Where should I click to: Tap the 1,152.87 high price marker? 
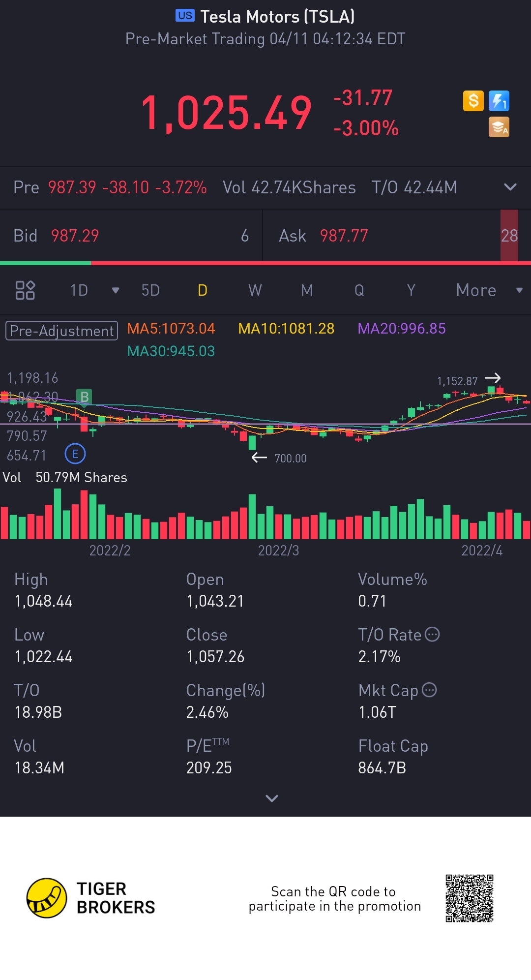pyautogui.click(x=457, y=381)
